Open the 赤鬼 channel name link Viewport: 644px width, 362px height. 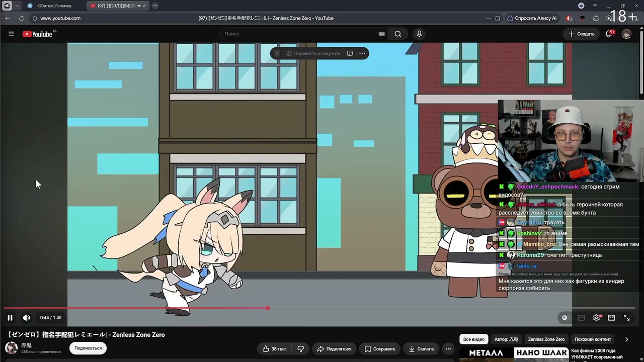26,345
